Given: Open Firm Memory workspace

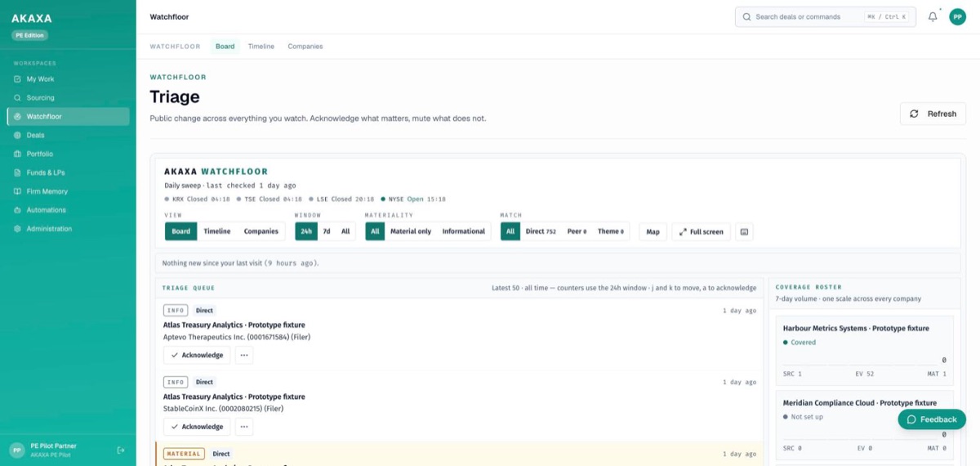Looking at the screenshot, I should (68, 191).
